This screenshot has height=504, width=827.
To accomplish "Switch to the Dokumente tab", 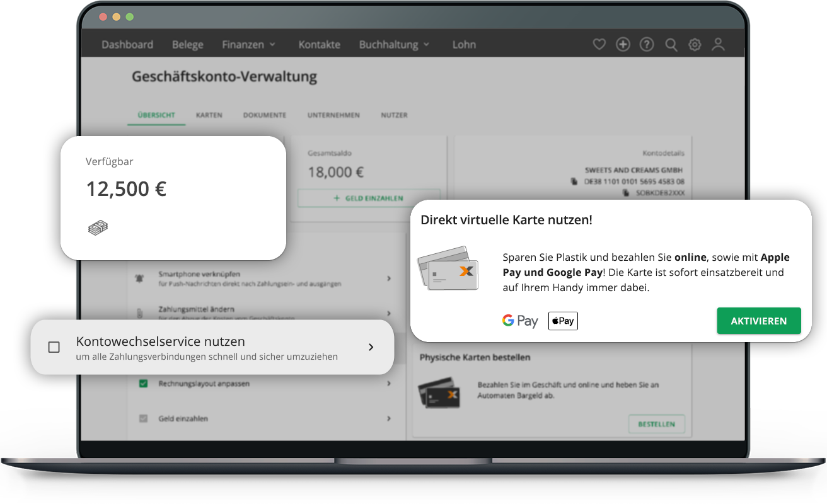I will tap(265, 115).
